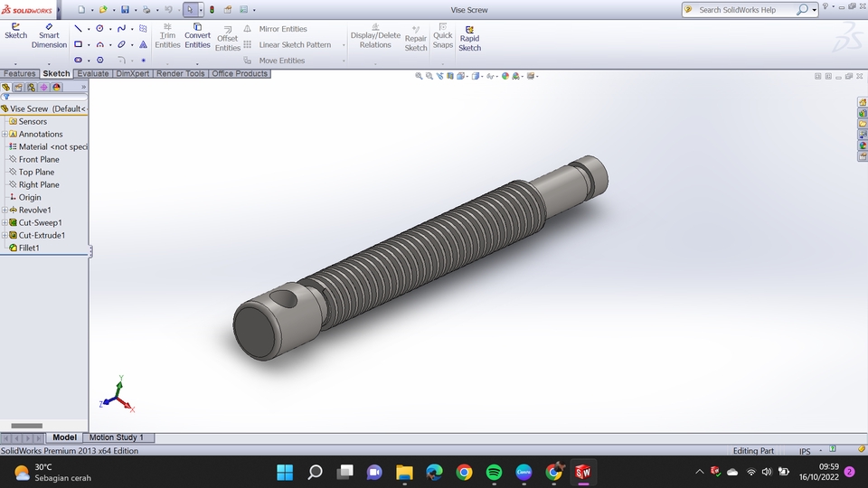Image resolution: width=868 pixels, height=488 pixels.
Task: Click the Sketch button
Action: coord(15,32)
